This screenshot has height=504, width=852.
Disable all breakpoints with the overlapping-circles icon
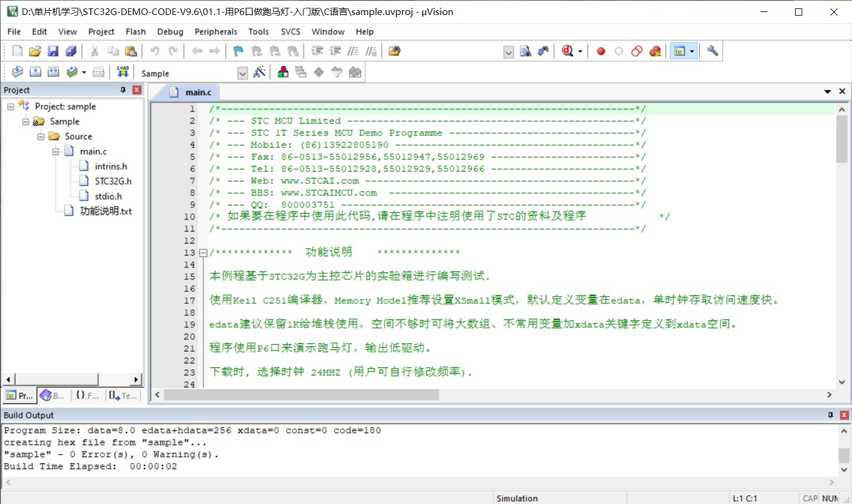tap(637, 51)
